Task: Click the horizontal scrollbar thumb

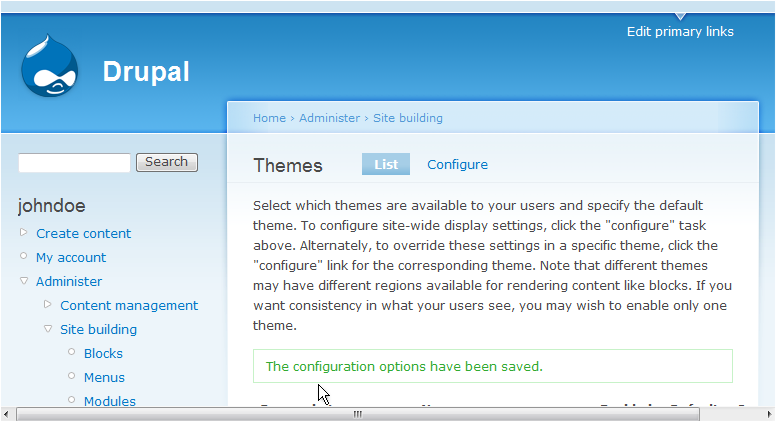Action: point(358,414)
